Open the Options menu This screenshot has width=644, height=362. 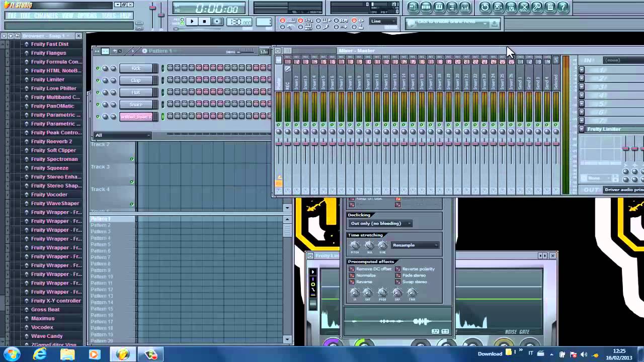pyautogui.click(x=87, y=16)
